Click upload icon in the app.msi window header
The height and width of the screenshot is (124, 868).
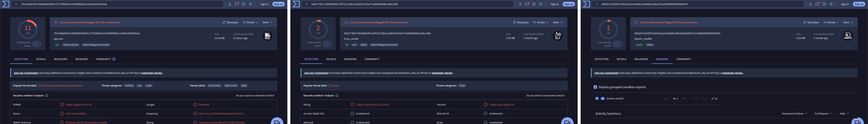[230, 4]
